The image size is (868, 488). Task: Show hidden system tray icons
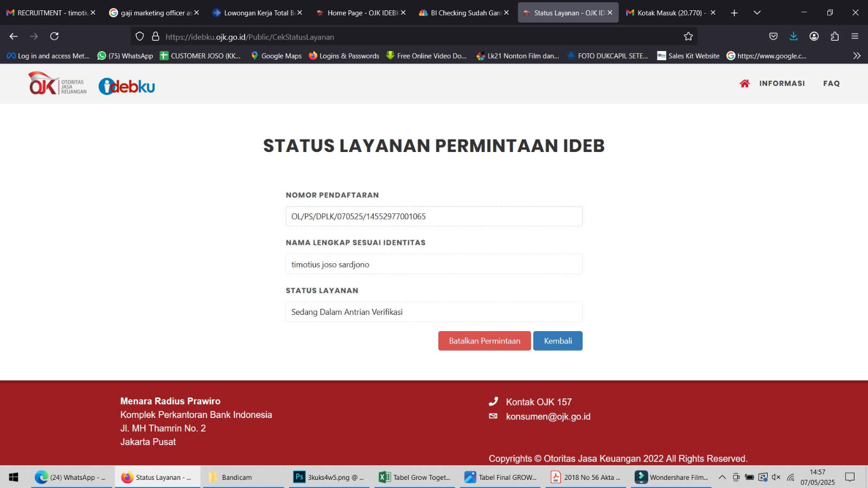pos(722,477)
